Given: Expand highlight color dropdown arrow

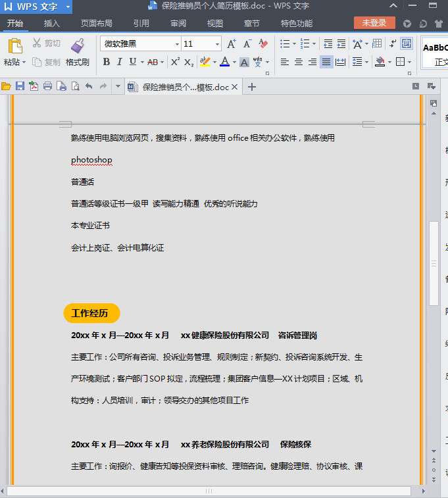Looking at the screenshot, I should tap(214, 62).
